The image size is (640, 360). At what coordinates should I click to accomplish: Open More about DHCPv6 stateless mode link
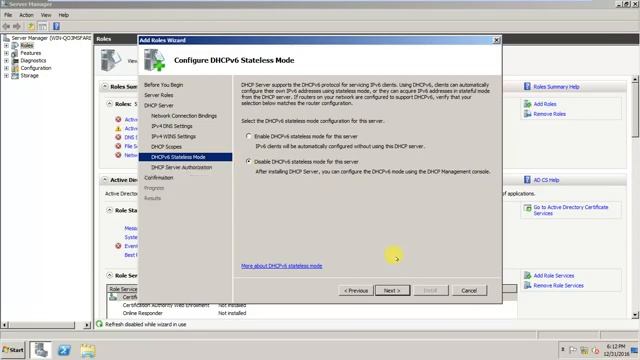pyautogui.click(x=282, y=266)
